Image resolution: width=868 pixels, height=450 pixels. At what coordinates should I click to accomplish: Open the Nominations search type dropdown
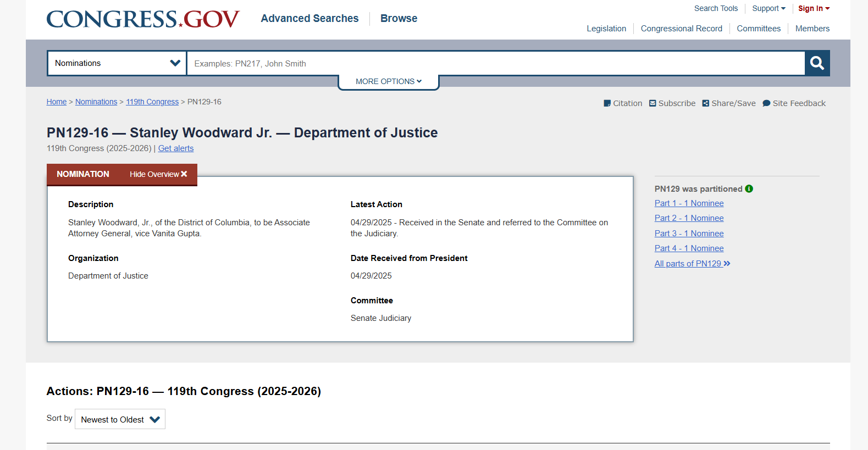tap(117, 63)
